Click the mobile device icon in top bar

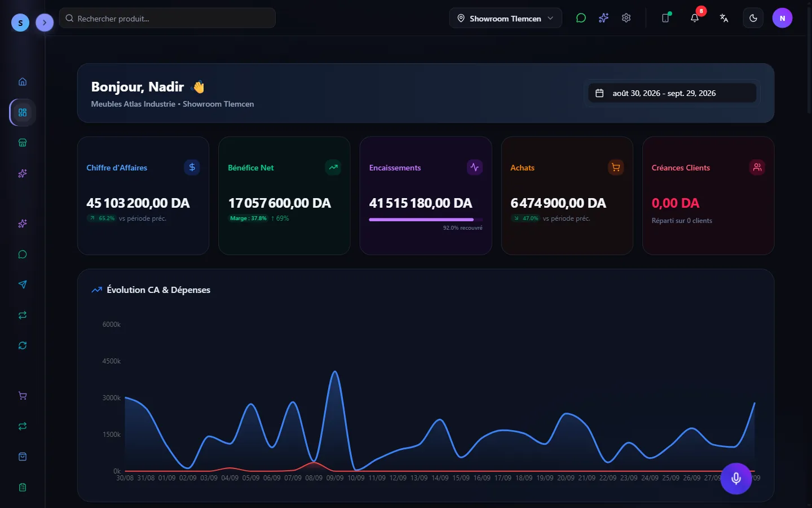coord(665,18)
